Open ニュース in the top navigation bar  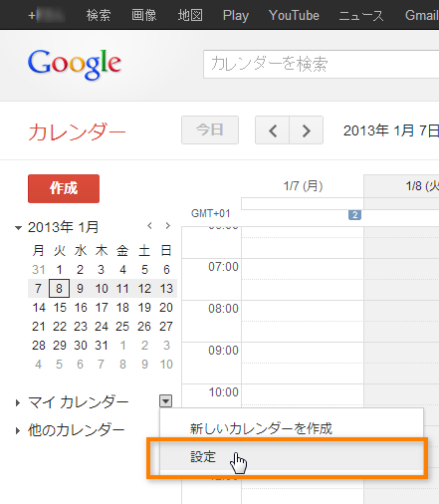click(361, 15)
